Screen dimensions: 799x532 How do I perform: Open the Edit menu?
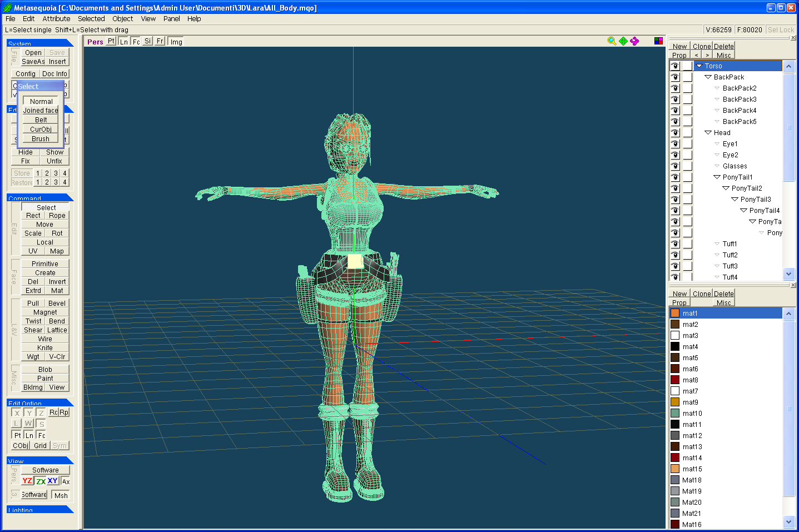pyautogui.click(x=28, y=18)
